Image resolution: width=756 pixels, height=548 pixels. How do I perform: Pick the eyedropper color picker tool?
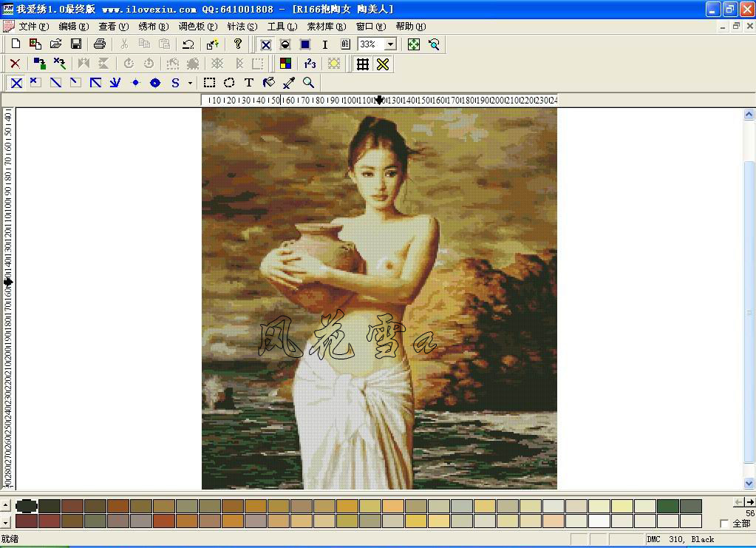point(289,83)
